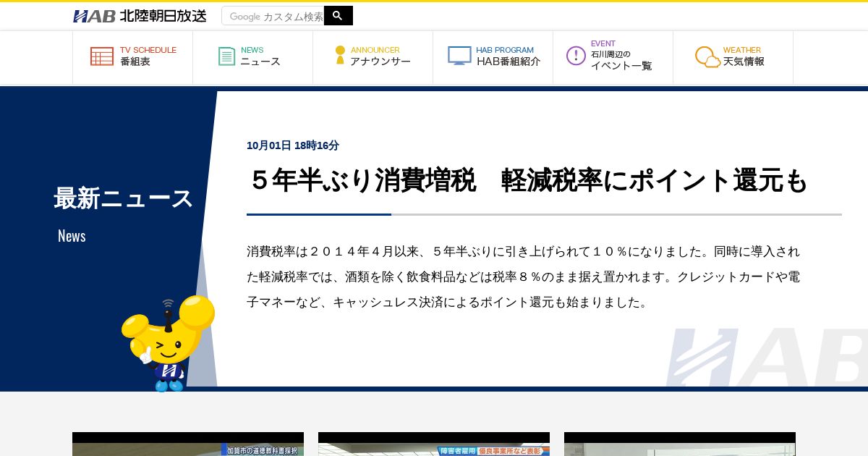Click the 最新ニュース heading

point(124,198)
